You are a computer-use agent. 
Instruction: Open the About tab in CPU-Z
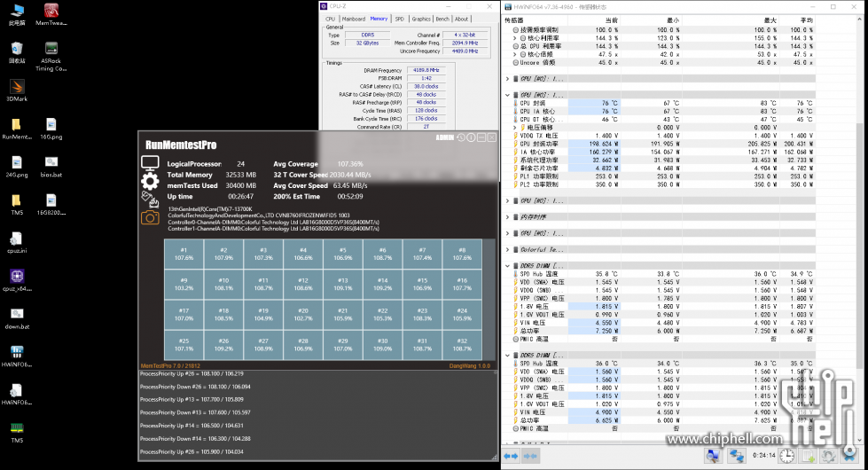click(x=462, y=19)
